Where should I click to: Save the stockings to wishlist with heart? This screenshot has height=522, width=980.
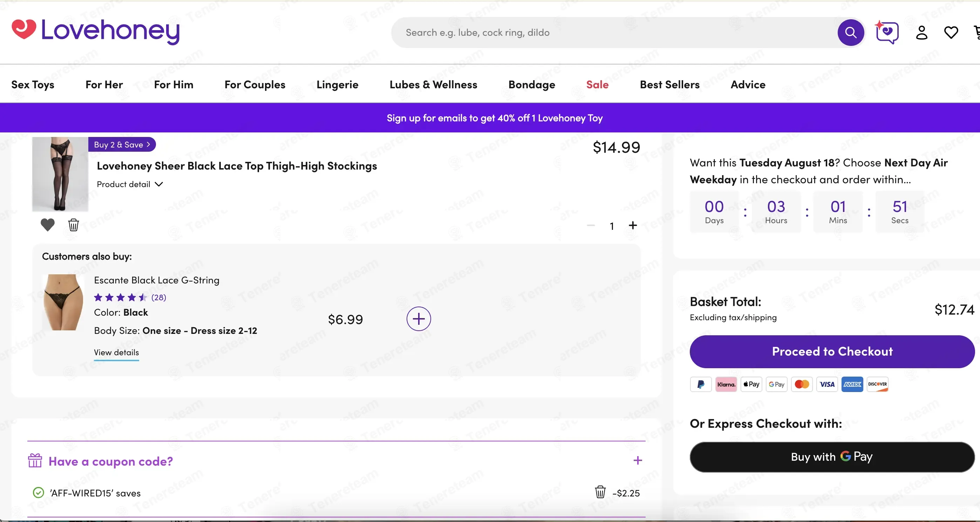tap(48, 225)
